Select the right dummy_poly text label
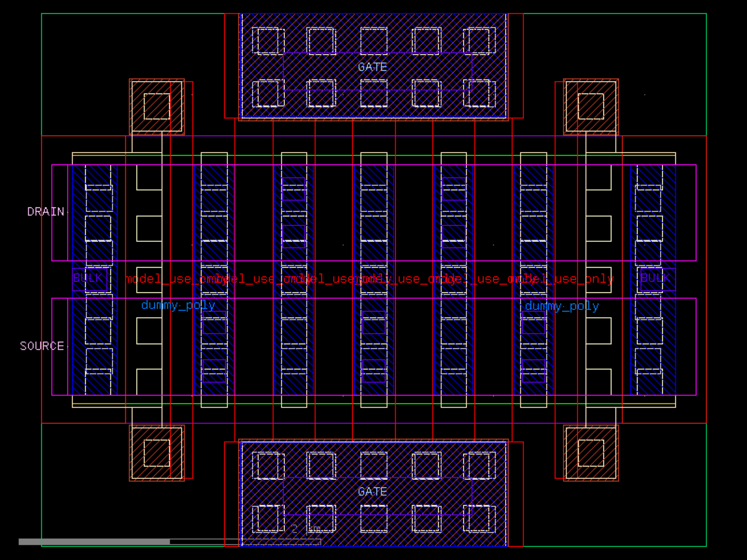Viewport: 747px width, 560px height. (562, 306)
